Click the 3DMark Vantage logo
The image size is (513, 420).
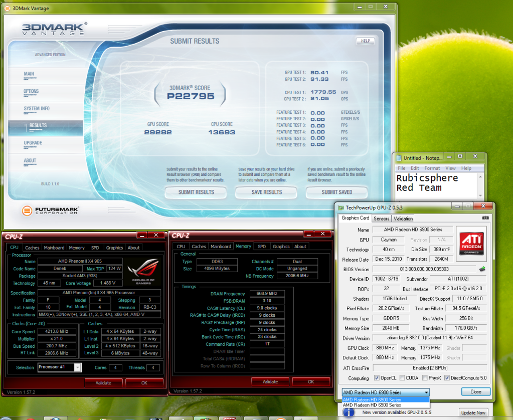coord(55,29)
